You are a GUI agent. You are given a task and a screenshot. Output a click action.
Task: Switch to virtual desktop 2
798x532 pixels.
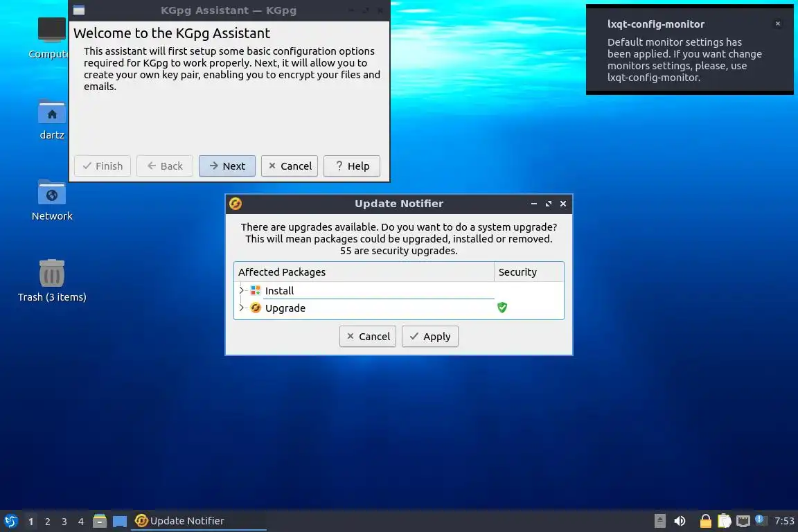(47, 522)
